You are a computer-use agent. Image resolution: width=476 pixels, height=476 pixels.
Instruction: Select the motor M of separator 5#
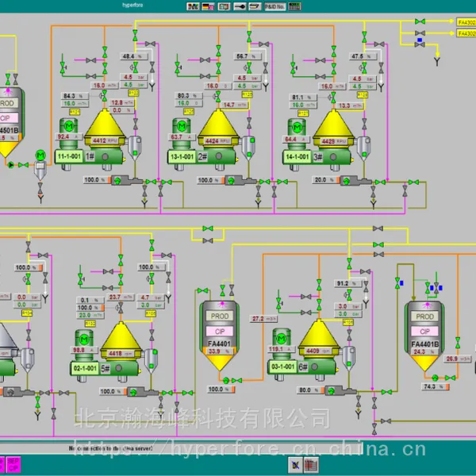84,339
